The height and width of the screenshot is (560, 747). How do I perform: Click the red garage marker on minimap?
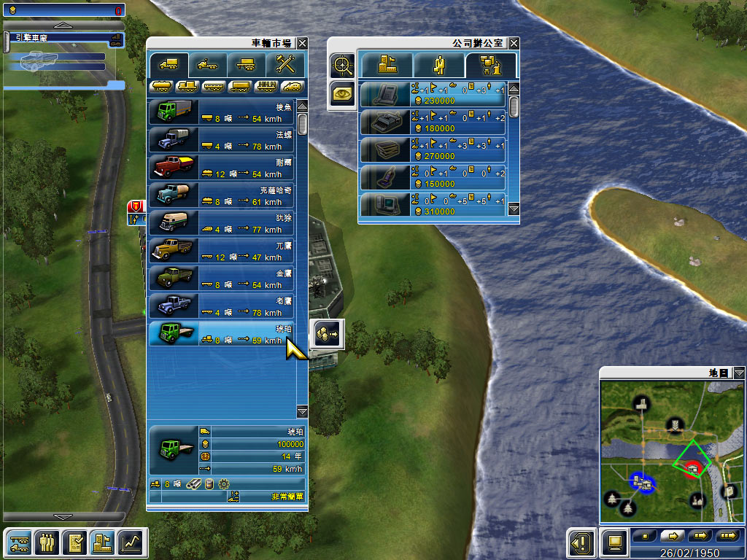tap(693, 469)
